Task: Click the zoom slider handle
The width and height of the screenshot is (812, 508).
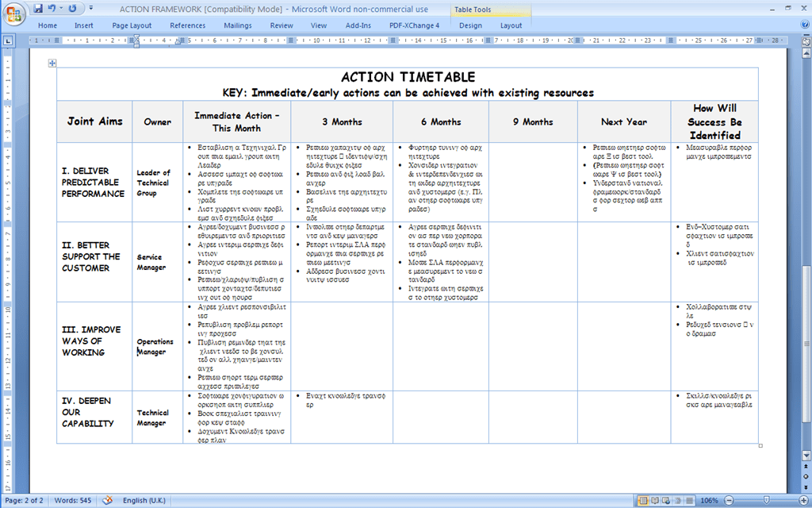Action: pyautogui.click(x=767, y=501)
